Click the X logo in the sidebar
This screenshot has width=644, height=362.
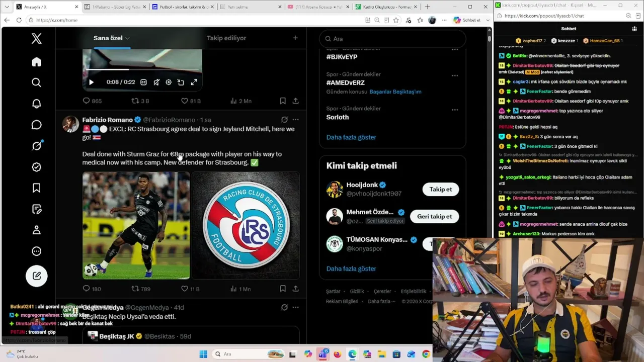36,39
